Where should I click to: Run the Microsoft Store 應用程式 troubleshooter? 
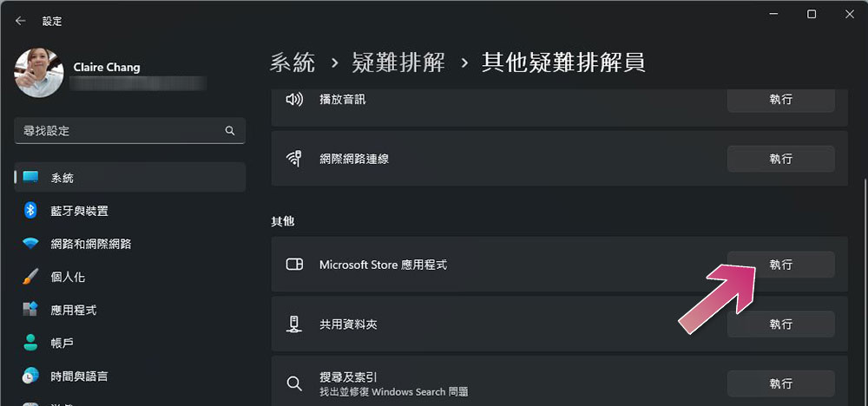coord(780,265)
